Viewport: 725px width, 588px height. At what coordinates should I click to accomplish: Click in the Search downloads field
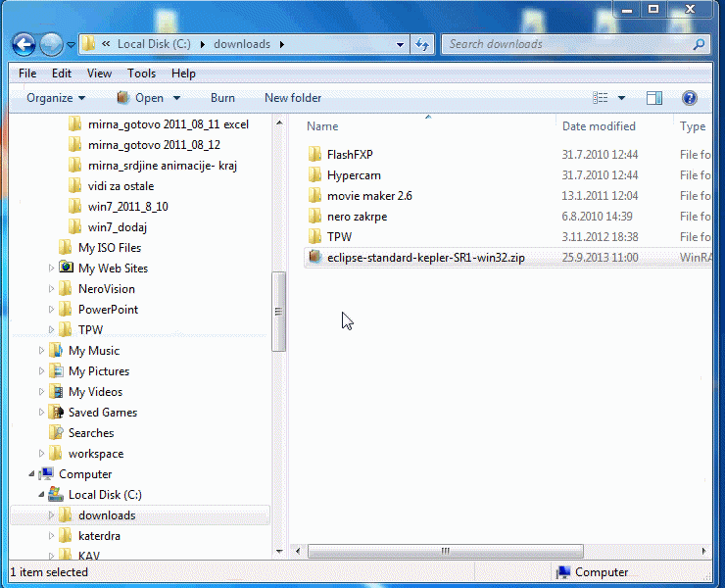(568, 44)
